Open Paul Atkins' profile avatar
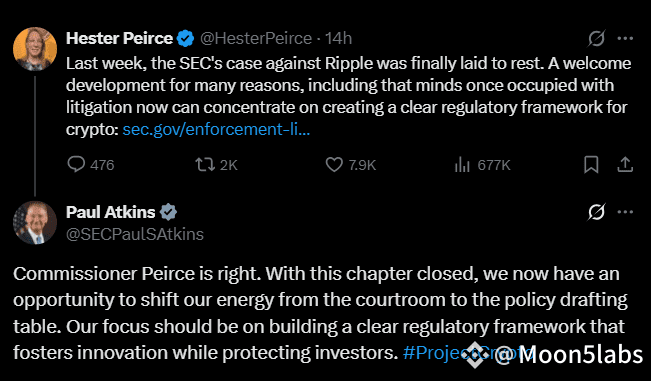The image size is (651, 381). point(35,223)
